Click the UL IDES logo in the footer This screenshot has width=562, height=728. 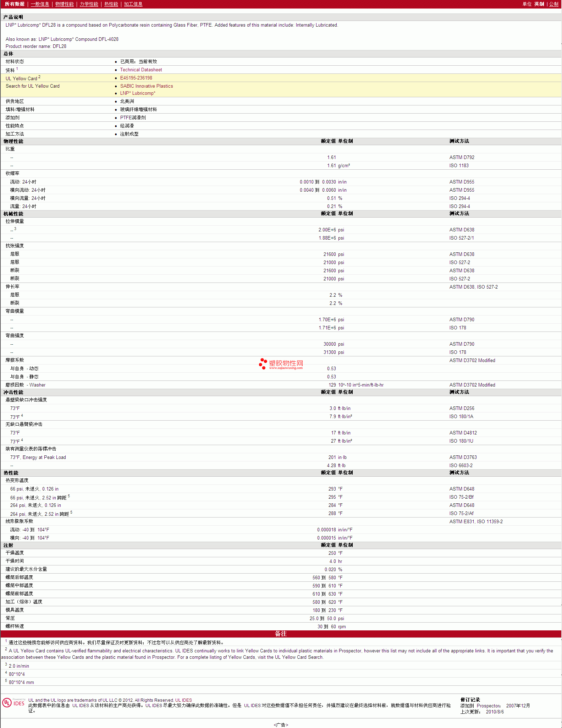13,703
